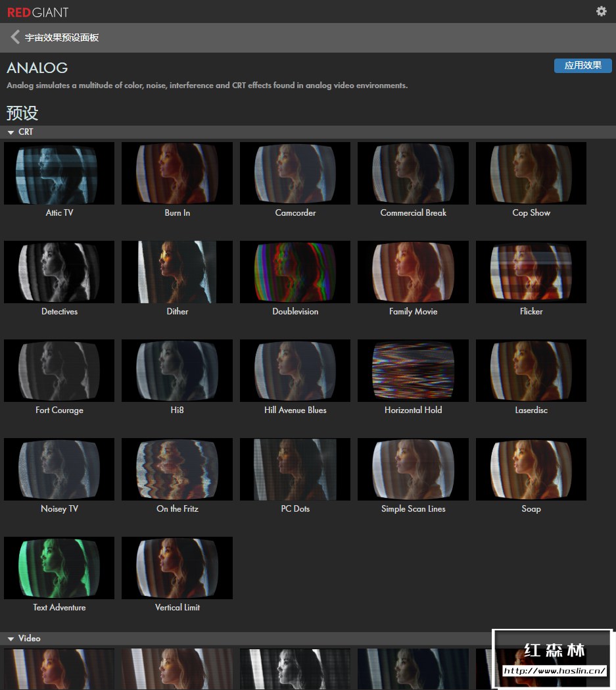Click the Red Giant logo
This screenshot has height=690, width=616.
38,12
